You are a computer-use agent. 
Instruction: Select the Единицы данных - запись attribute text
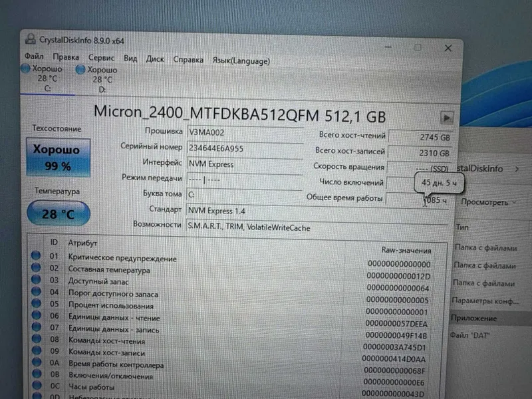click(114, 329)
